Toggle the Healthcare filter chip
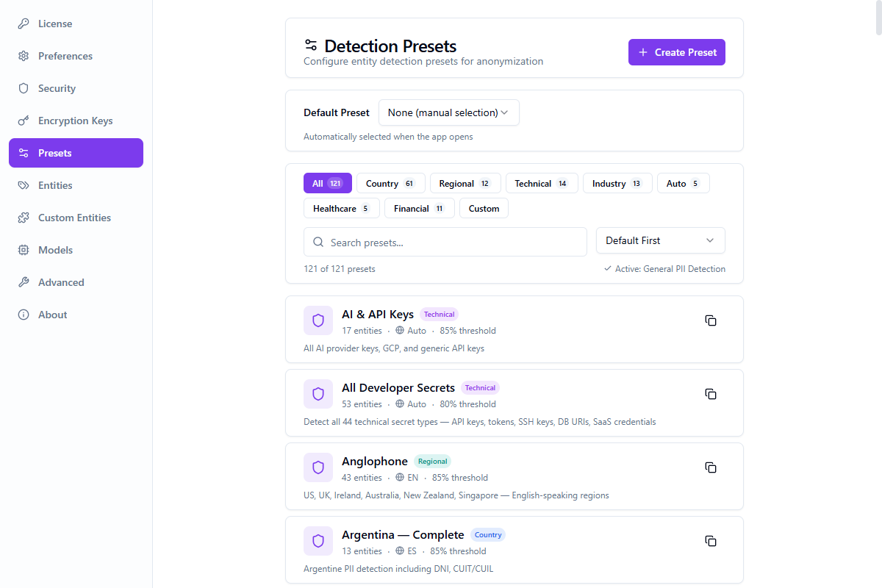 click(341, 208)
